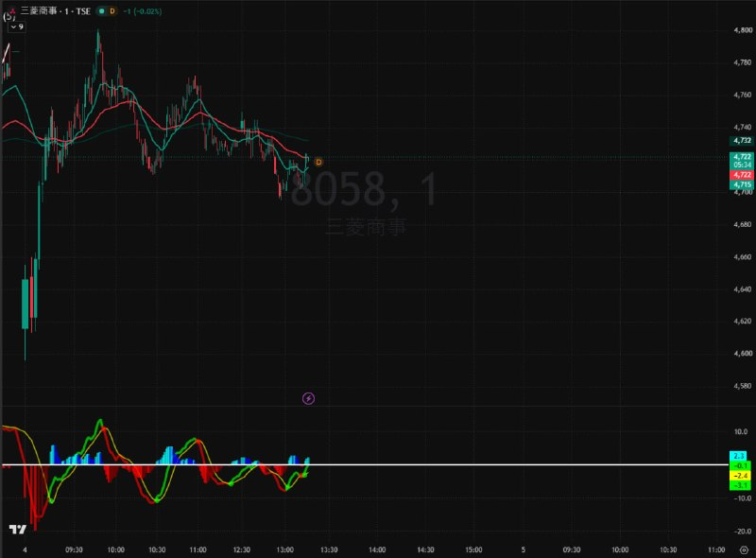Click the 三菱商事 · 1 · TSE symbol title
The height and width of the screenshot is (558, 756).
tap(56, 11)
